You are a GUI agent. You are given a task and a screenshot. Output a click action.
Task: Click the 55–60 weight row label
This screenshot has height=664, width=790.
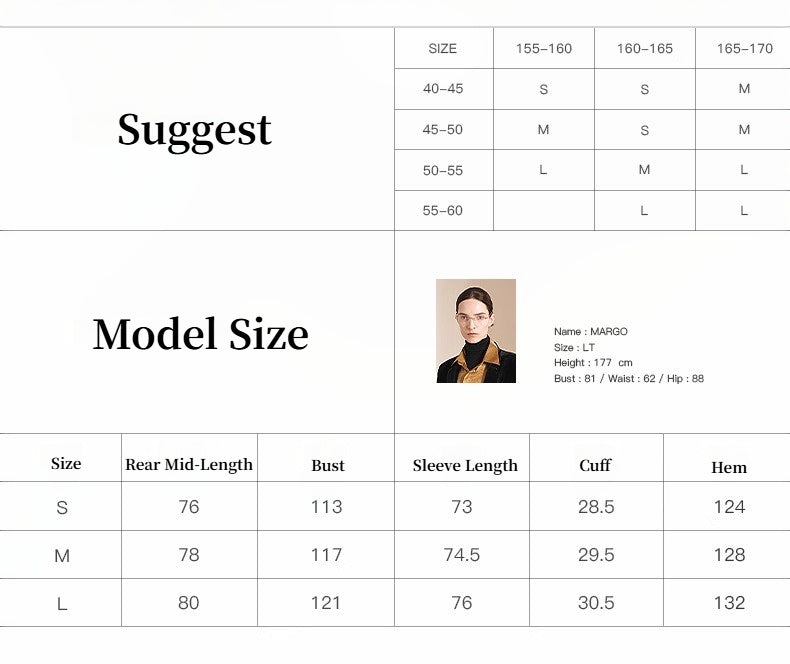click(x=443, y=211)
